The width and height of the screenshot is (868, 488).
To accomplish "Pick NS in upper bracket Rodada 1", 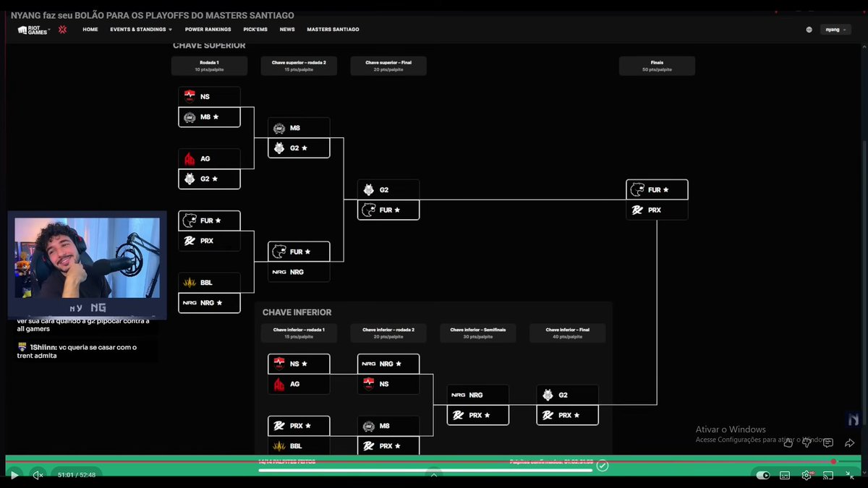I will click(209, 96).
